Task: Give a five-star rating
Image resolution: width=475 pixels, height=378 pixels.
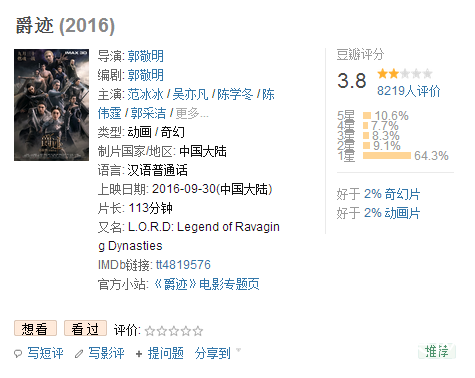Action: pos(198,331)
